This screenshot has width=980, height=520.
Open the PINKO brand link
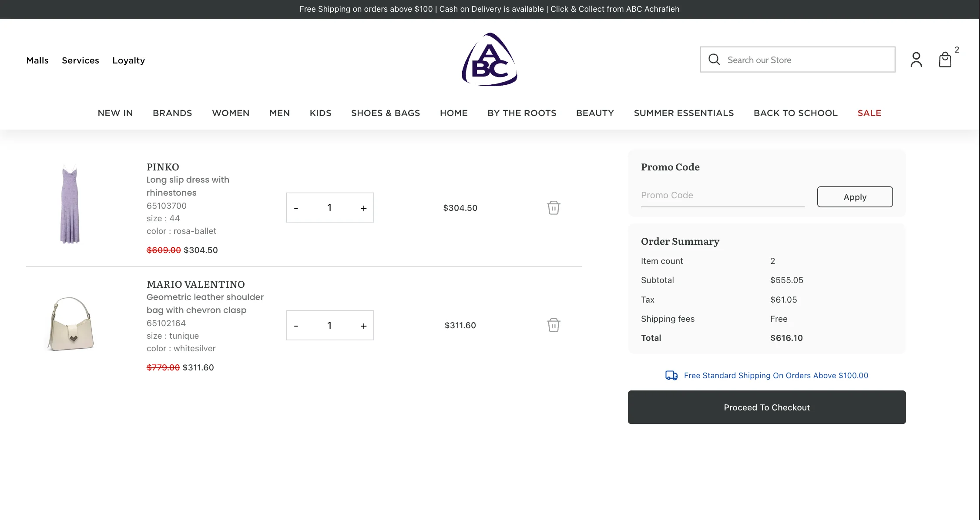coord(163,167)
